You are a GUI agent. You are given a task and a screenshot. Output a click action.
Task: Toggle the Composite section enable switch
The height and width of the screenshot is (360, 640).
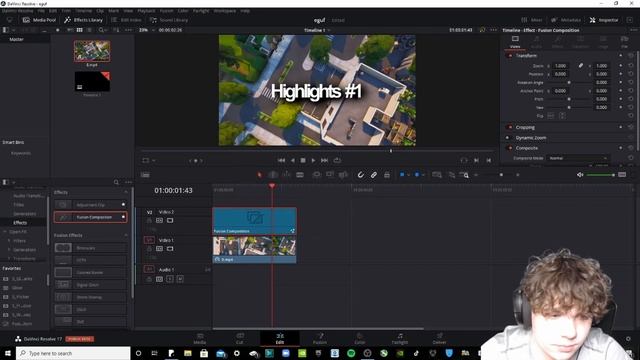point(510,148)
